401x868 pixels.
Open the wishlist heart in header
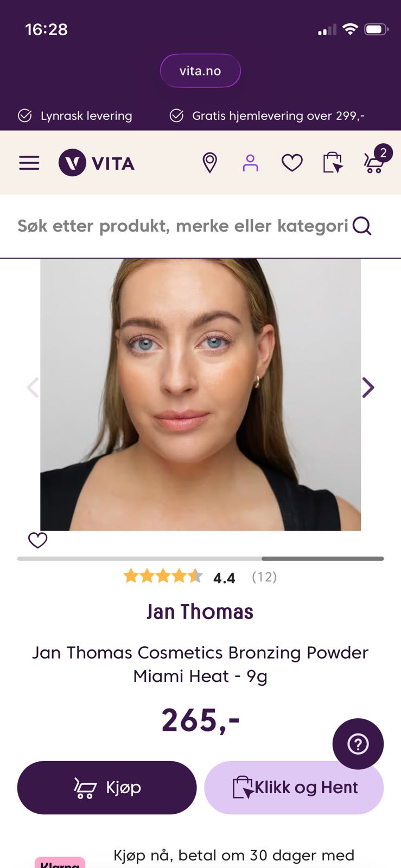click(x=292, y=163)
